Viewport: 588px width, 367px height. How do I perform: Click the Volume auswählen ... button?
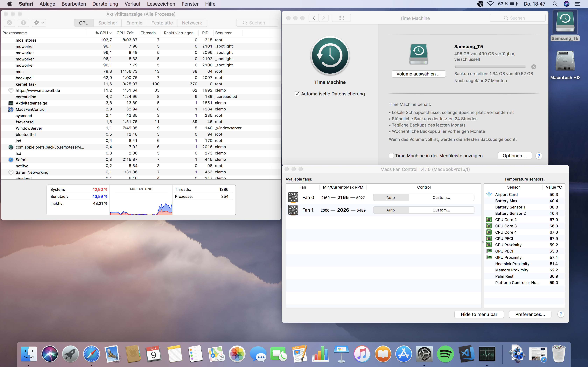(418, 74)
